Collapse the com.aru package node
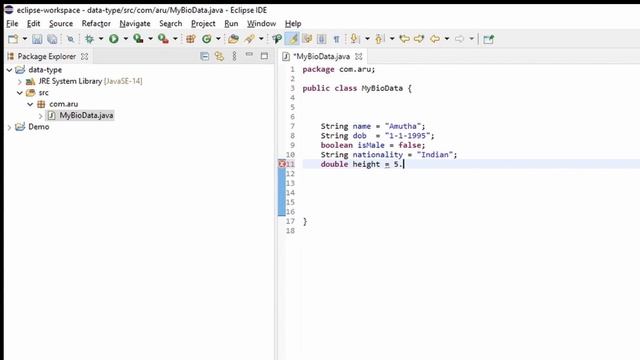Screen dimensions: 640x360 pos(30,104)
